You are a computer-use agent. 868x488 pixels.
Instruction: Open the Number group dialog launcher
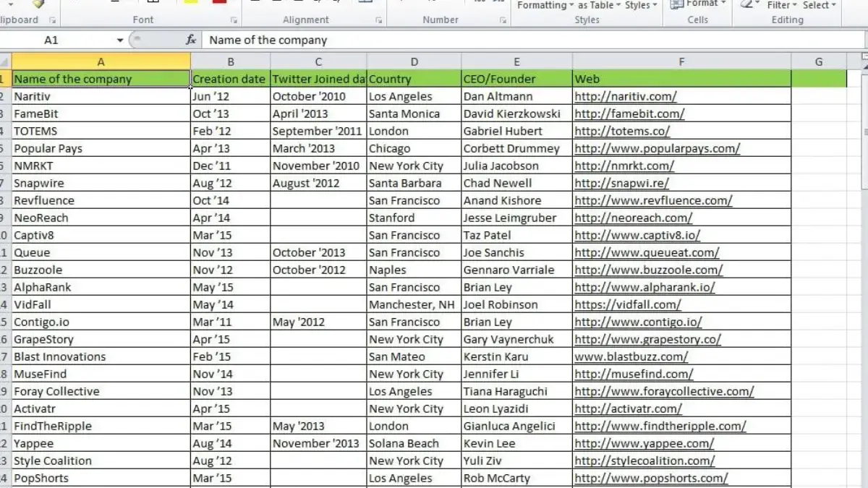[503, 21]
